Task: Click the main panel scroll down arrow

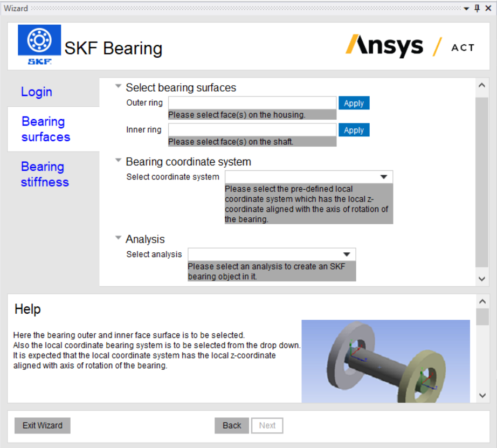Action: click(482, 279)
